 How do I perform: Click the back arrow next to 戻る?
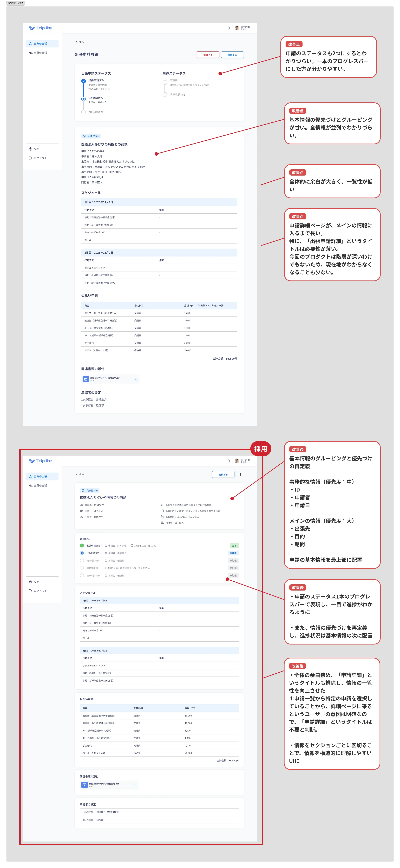pos(76,42)
